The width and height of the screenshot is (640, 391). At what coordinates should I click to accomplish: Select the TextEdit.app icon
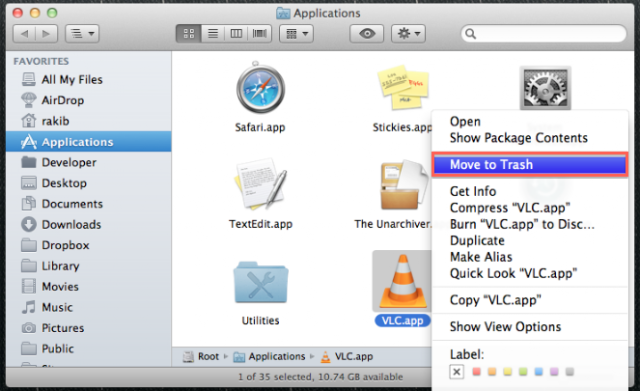pyautogui.click(x=260, y=184)
